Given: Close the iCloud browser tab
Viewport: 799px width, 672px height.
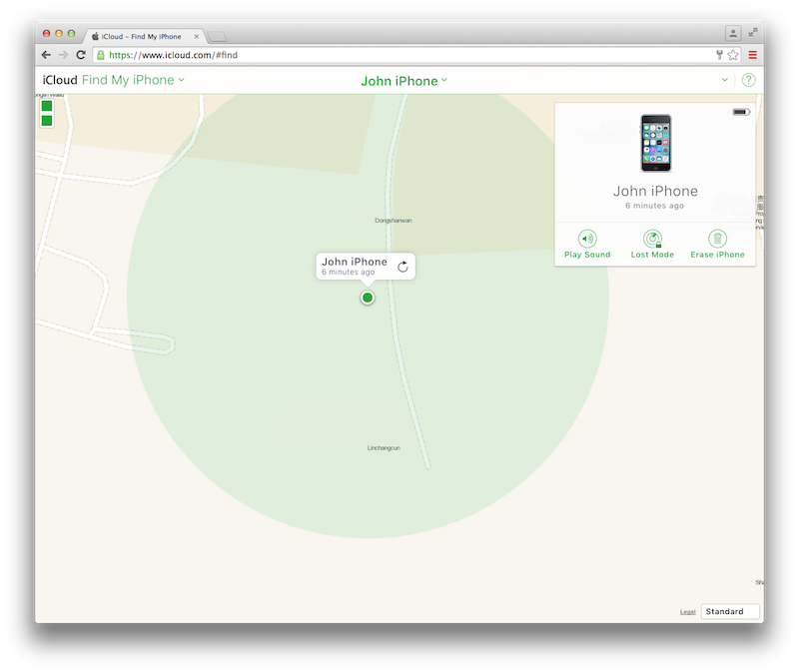Looking at the screenshot, I should (x=196, y=37).
